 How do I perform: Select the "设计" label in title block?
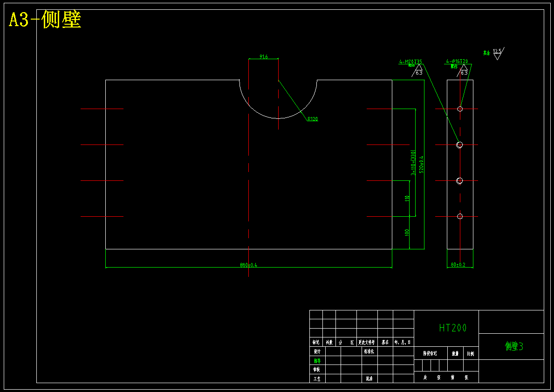click(317, 352)
